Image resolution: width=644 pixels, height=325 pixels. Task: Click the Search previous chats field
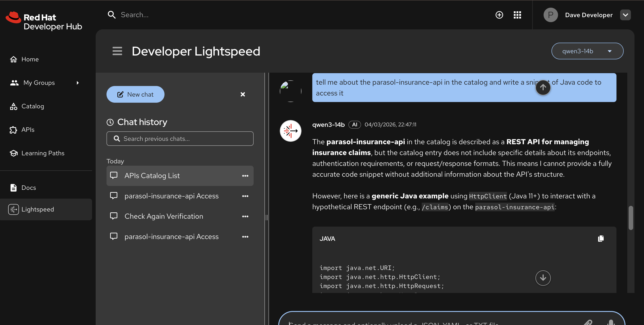click(180, 139)
